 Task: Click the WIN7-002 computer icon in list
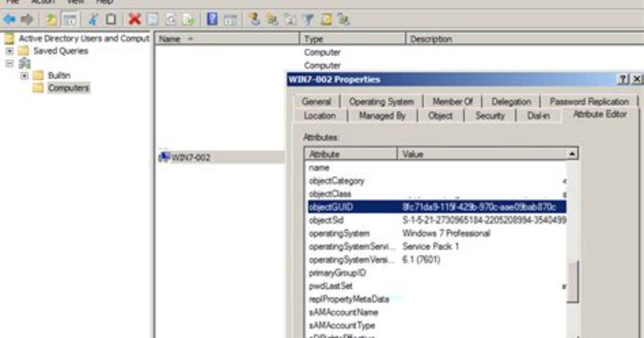point(164,157)
